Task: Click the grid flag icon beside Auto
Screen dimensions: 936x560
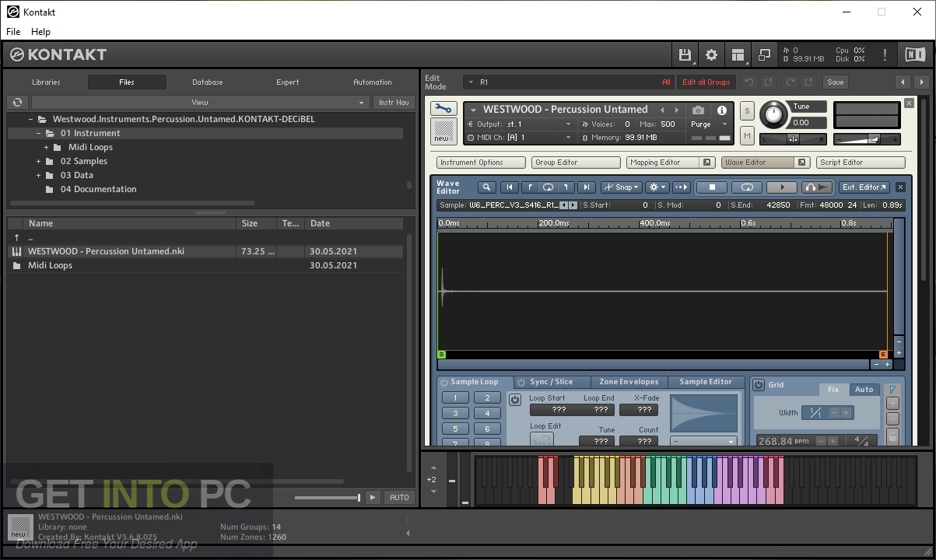Action: (x=892, y=389)
